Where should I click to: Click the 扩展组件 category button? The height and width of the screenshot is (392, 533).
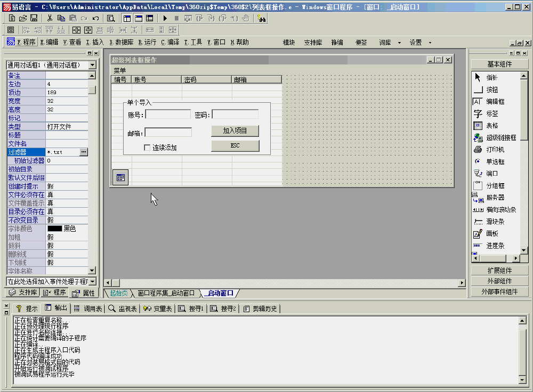[499, 271]
